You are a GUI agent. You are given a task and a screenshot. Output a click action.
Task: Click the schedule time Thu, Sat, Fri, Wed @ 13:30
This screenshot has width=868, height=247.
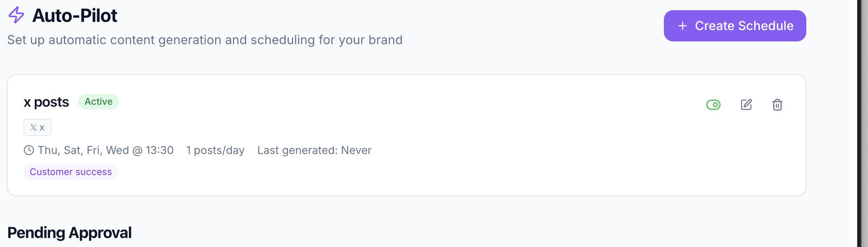105,150
